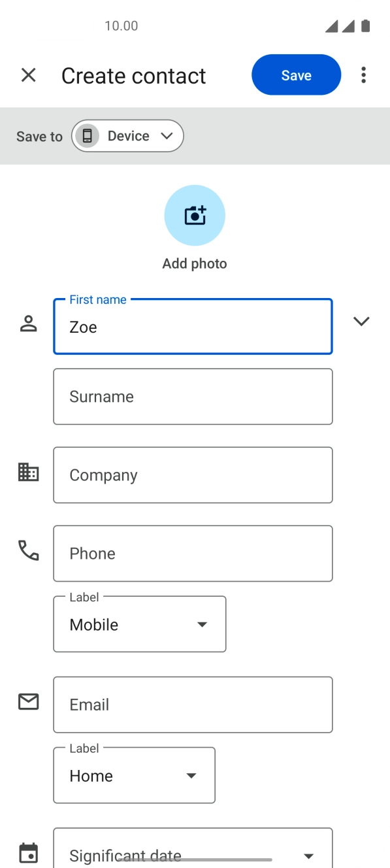This screenshot has width=390, height=868.
Task: Open the three-dot overflow menu
Action: (363, 75)
